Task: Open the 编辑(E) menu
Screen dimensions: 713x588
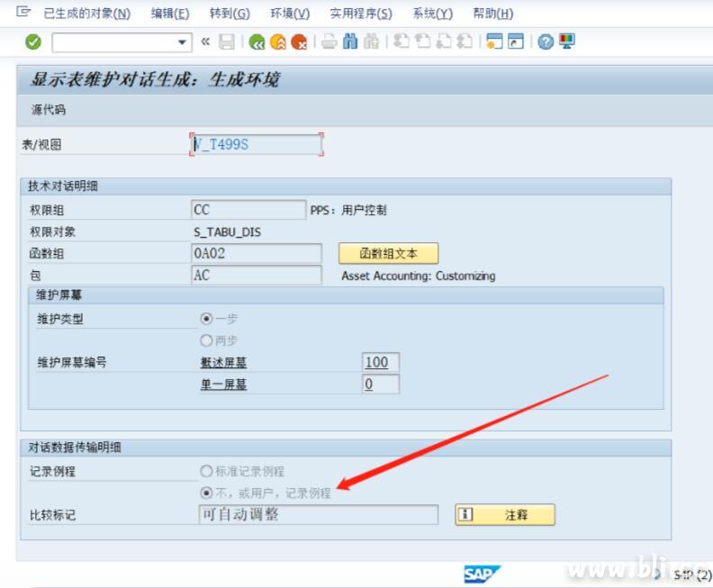Action: [170, 14]
